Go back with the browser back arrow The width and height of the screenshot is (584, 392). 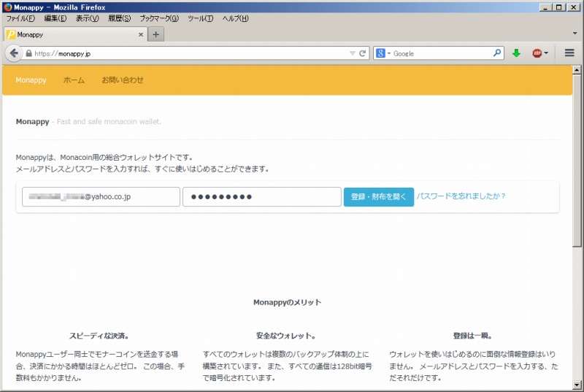tap(14, 53)
